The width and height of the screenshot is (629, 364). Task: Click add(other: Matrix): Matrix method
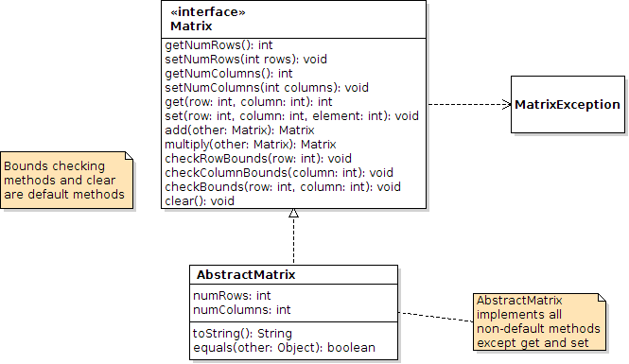click(x=239, y=130)
